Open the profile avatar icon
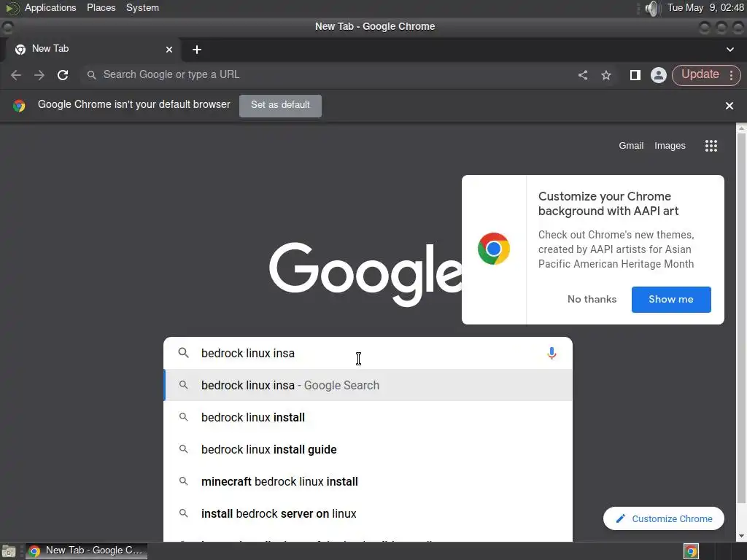This screenshot has width=747, height=560. tap(659, 75)
